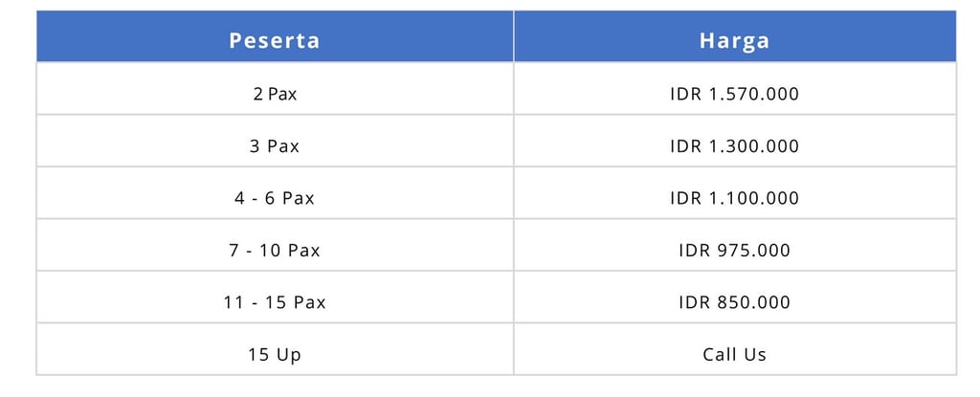
Task: Select the 4 - 6 Pax cell
Action: click(275, 192)
